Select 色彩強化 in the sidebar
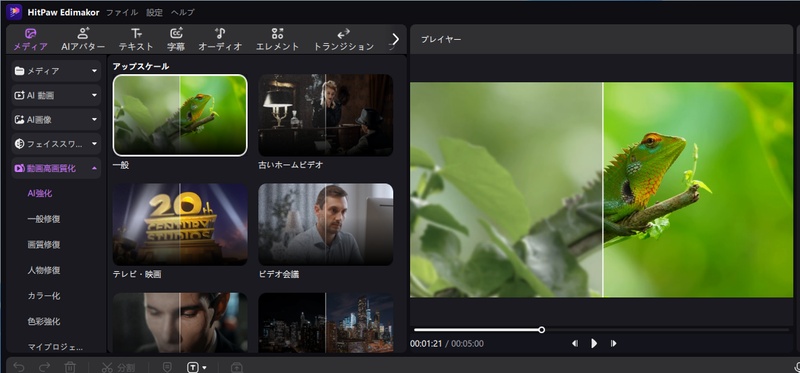This screenshot has height=373, width=800. [44, 321]
